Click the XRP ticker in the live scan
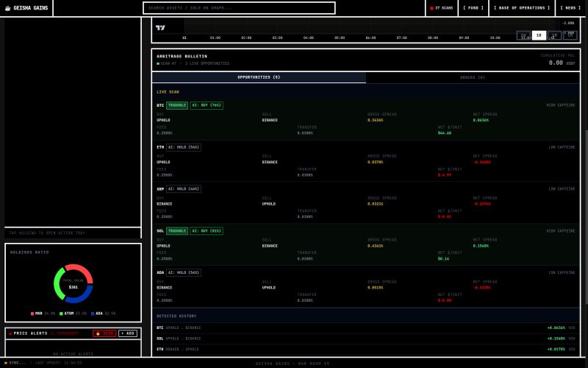The height and width of the screenshot is (368, 588). (160, 189)
